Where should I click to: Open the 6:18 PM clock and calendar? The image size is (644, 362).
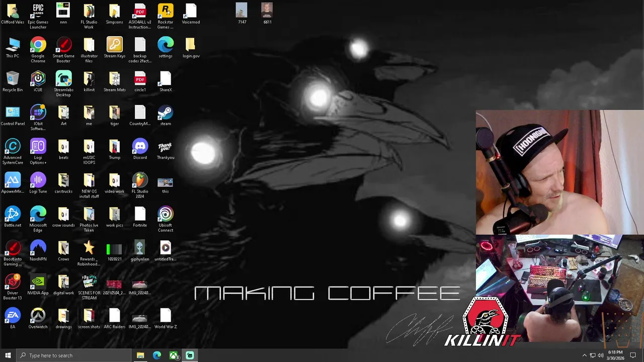pos(615,355)
